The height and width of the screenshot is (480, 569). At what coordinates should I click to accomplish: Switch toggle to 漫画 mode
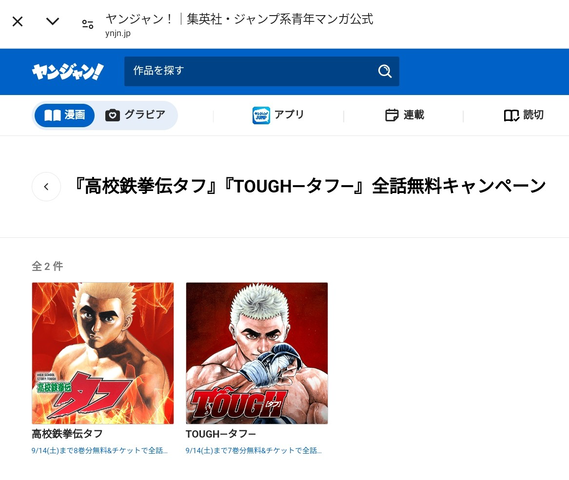(65, 115)
